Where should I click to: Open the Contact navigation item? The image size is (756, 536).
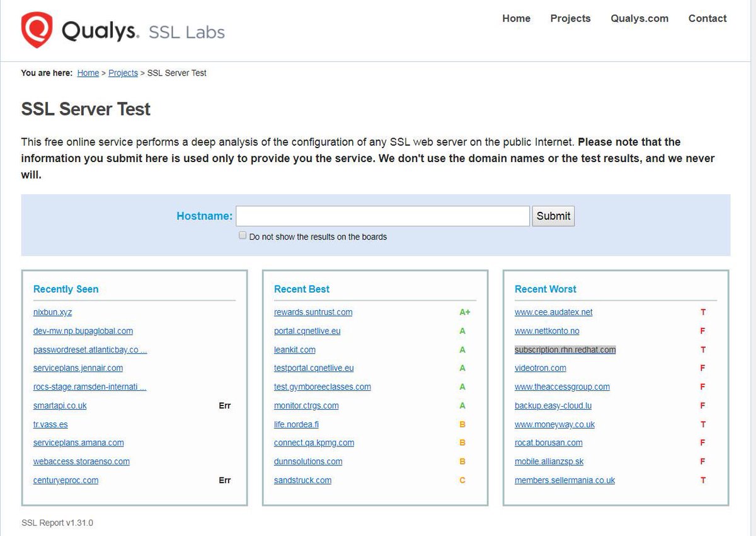[x=707, y=18]
